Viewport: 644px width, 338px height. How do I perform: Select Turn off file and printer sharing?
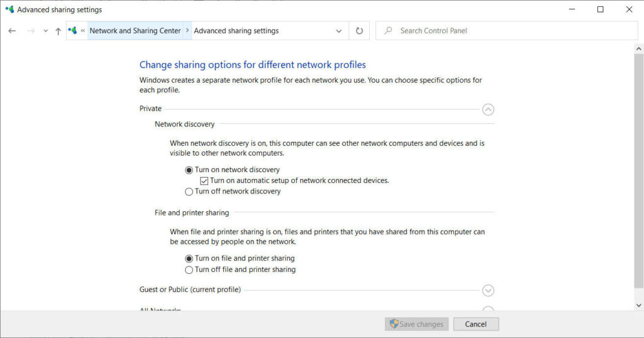coord(189,270)
